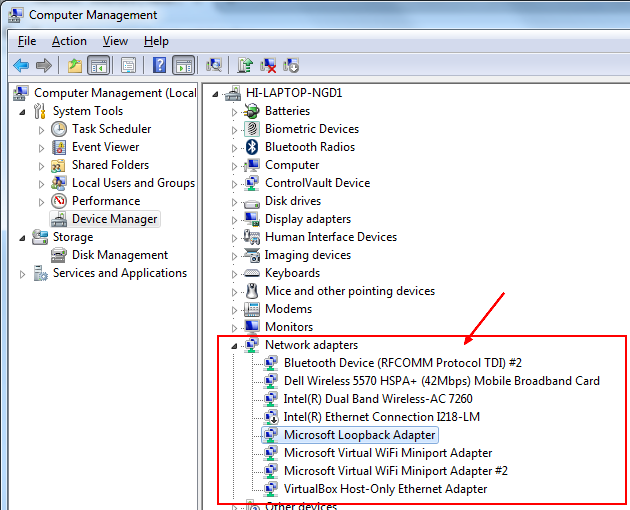This screenshot has width=630, height=510.
Task: Click the Human Interface Devices icon
Action: (x=252, y=237)
